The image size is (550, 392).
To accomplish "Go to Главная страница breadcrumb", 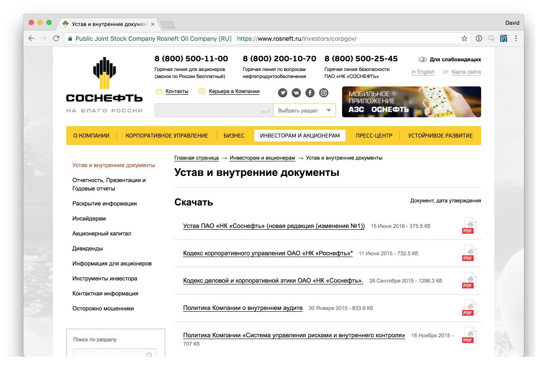I will click(196, 158).
